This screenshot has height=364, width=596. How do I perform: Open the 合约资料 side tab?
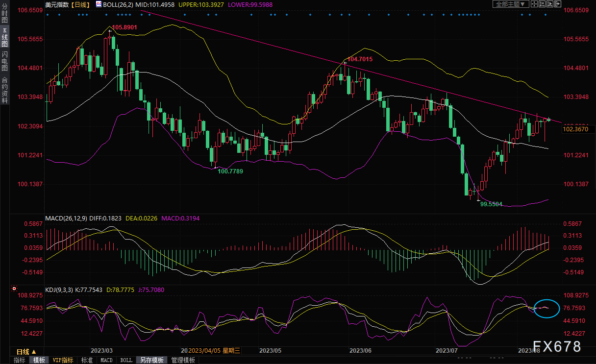4,90
